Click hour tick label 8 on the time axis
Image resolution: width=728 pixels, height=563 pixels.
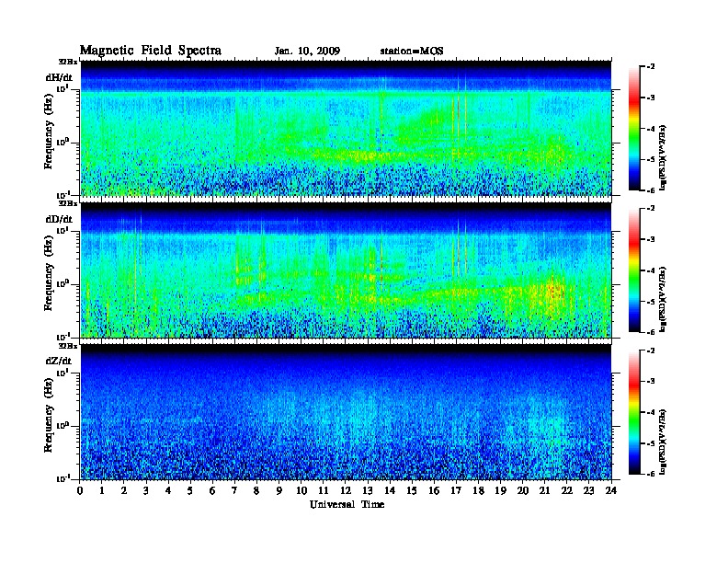(x=256, y=490)
